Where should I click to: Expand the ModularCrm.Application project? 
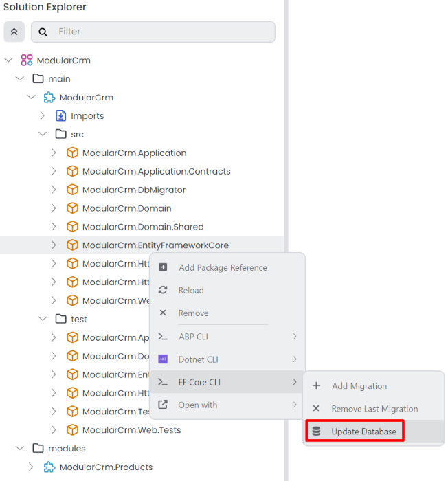pos(54,153)
